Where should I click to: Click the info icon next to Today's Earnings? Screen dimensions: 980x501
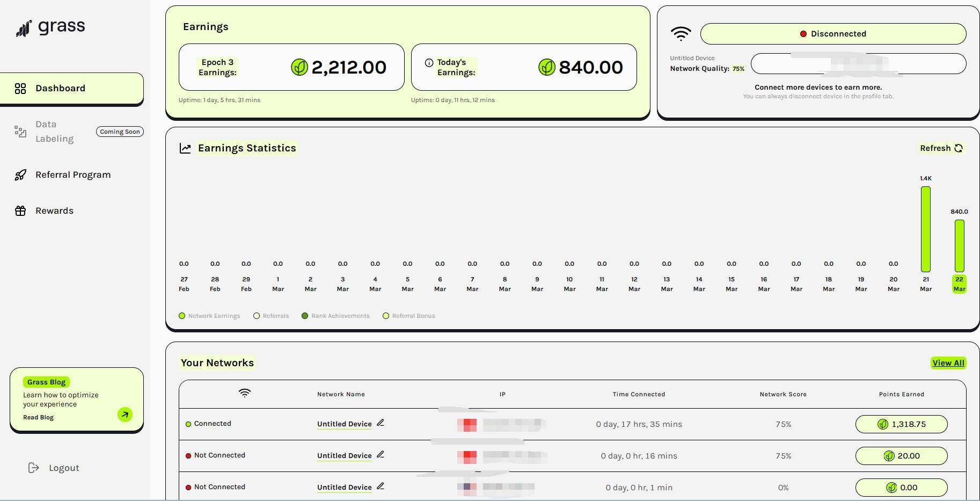pyautogui.click(x=429, y=63)
